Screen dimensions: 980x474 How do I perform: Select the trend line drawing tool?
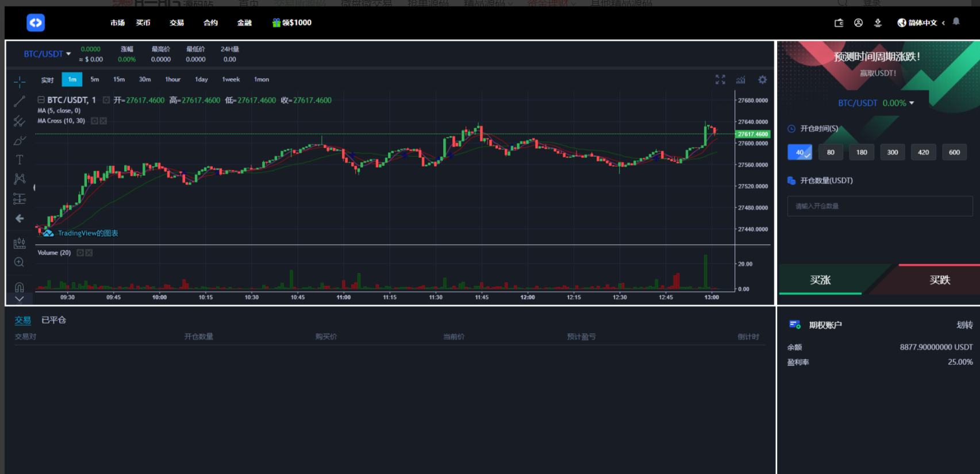(x=20, y=102)
